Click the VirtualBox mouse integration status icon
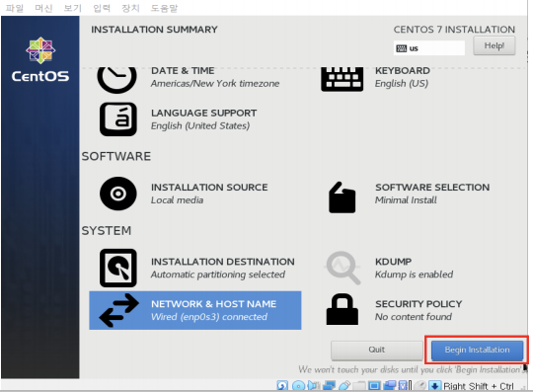This screenshot has width=533, height=392. pos(420,386)
